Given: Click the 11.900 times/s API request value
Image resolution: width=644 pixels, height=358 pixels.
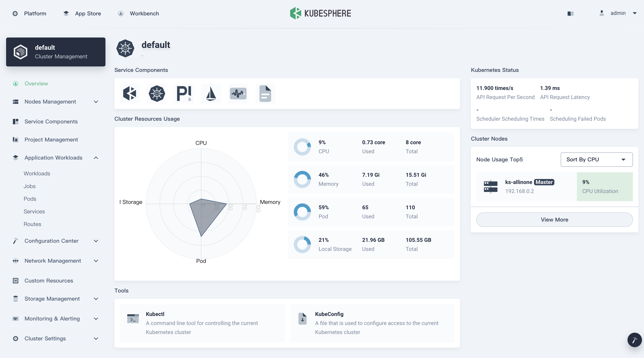Looking at the screenshot, I should pos(495,88).
